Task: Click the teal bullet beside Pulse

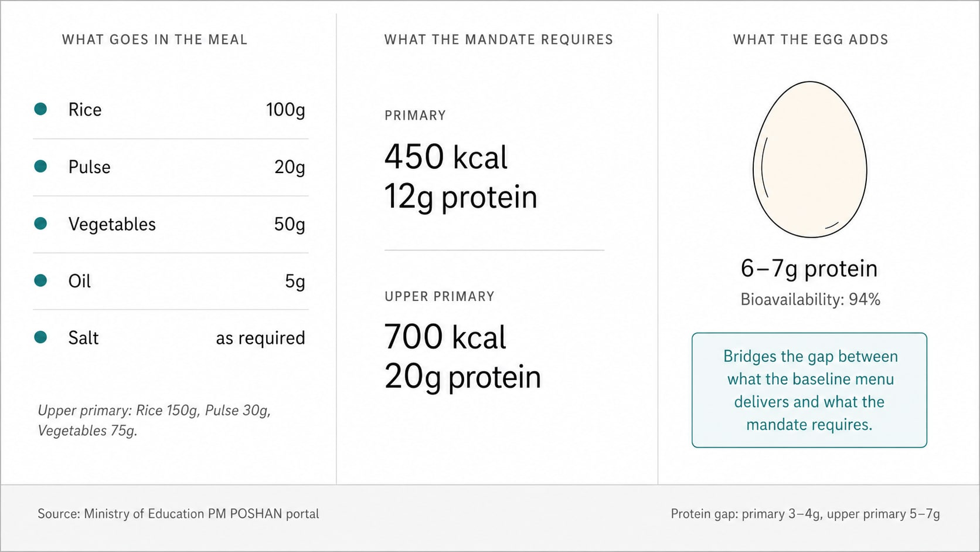Action: point(40,167)
